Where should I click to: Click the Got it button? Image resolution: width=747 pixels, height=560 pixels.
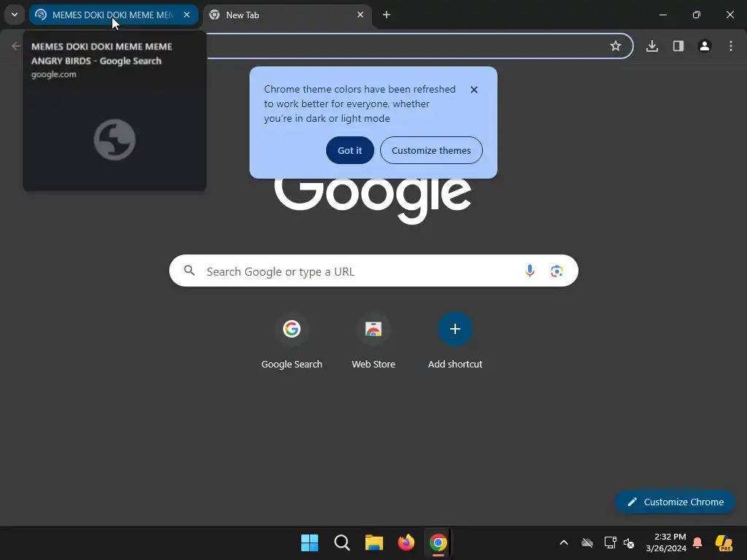[x=349, y=150]
